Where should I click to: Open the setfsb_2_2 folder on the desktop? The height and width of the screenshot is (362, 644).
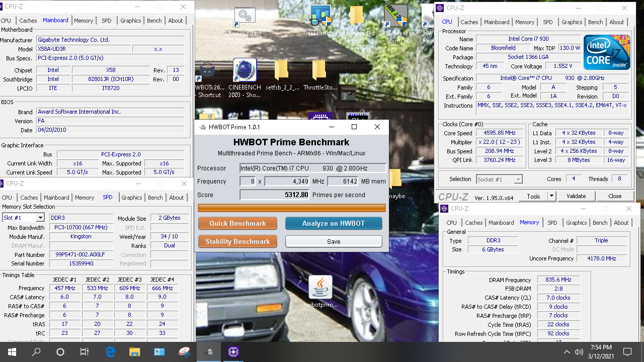(281, 74)
